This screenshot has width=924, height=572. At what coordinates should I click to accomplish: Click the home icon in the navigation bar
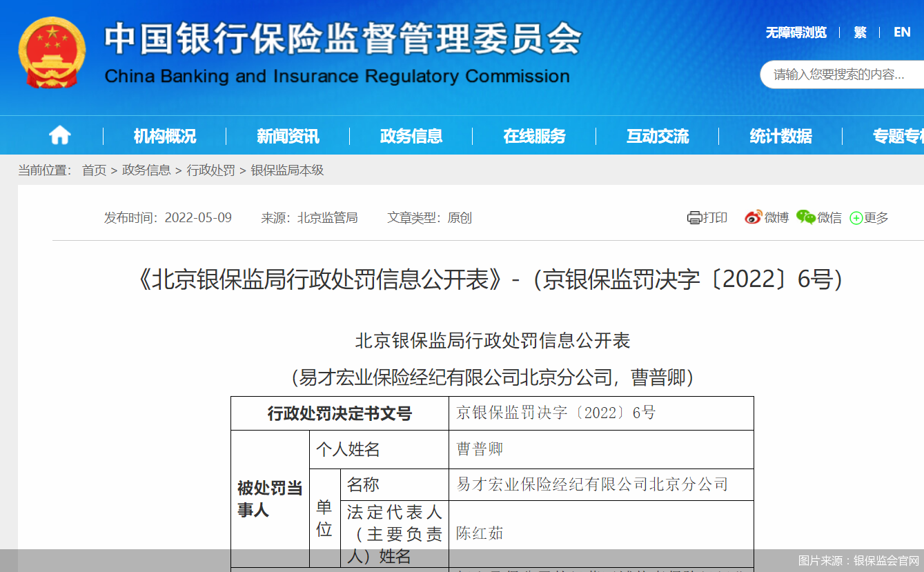(x=59, y=135)
